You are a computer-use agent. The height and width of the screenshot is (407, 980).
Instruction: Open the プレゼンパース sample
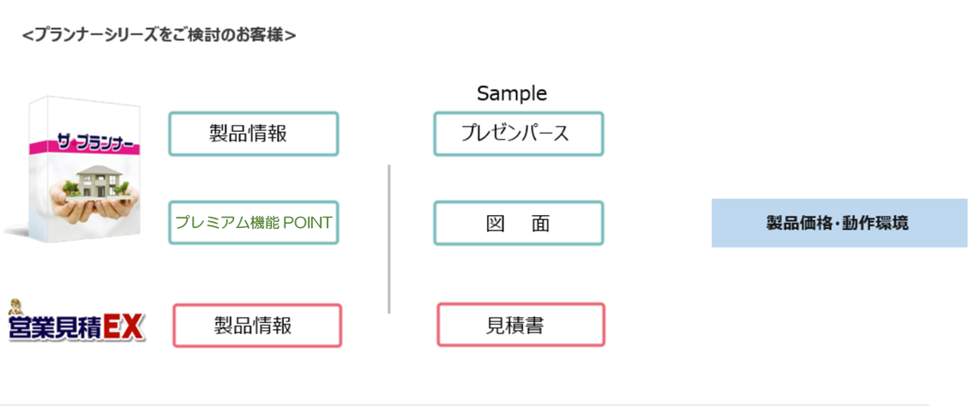tap(518, 134)
